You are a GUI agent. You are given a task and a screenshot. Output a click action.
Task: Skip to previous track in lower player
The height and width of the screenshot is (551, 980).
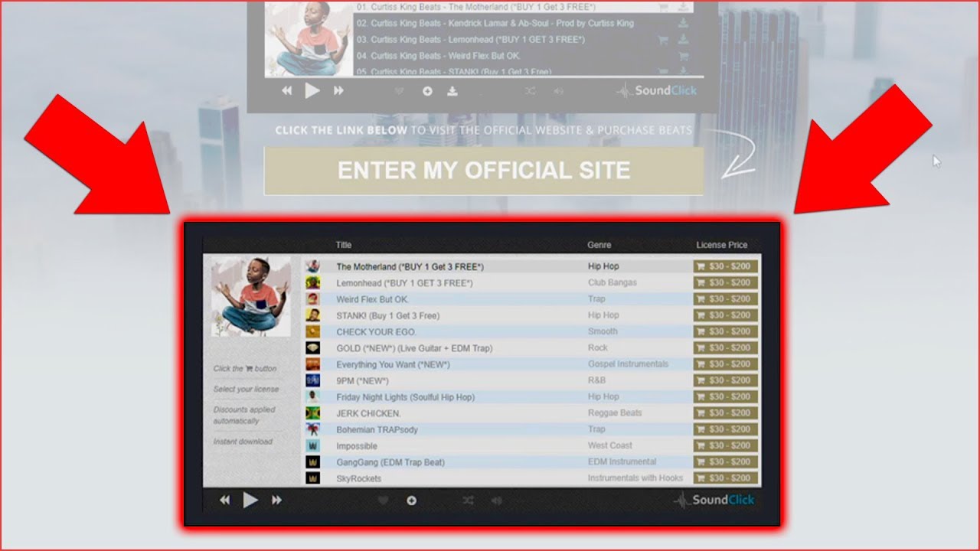pyautogui.click(x=225, y=500)
